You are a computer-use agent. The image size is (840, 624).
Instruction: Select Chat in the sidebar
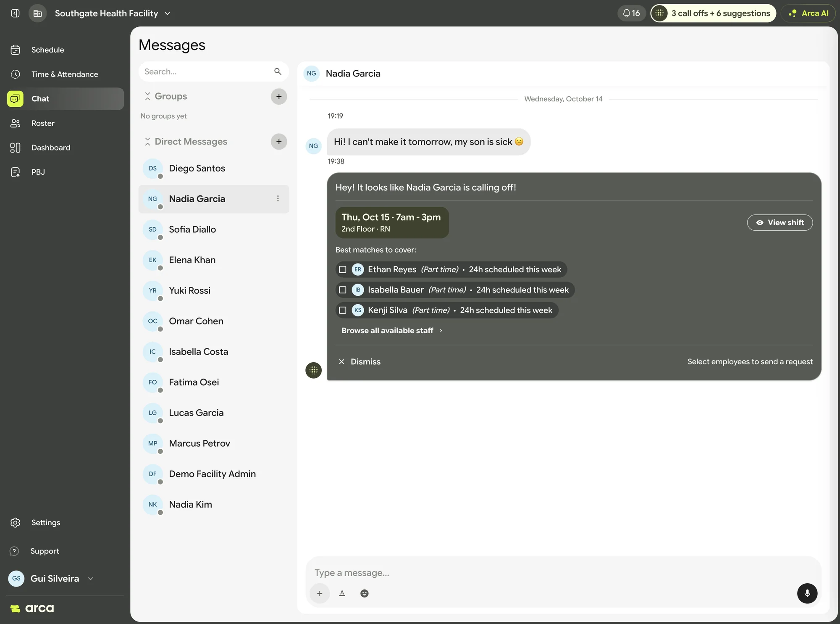tap(66, 99)
